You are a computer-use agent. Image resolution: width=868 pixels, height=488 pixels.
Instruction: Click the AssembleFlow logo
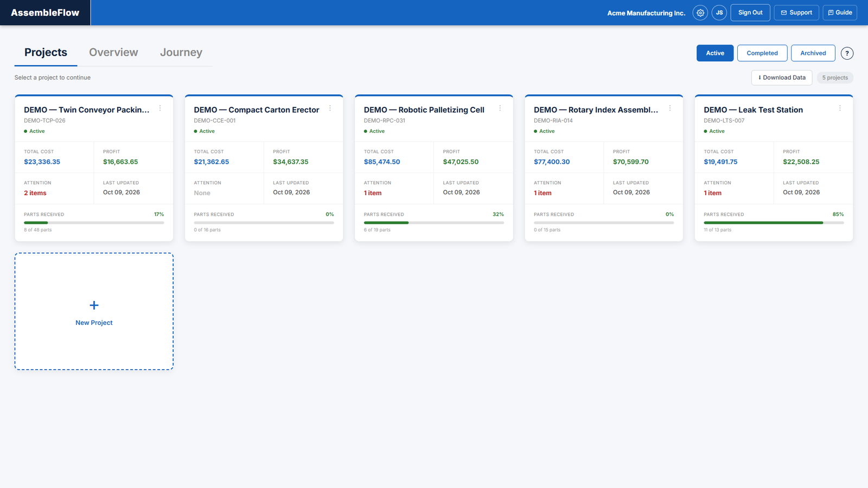coord(45,12)
